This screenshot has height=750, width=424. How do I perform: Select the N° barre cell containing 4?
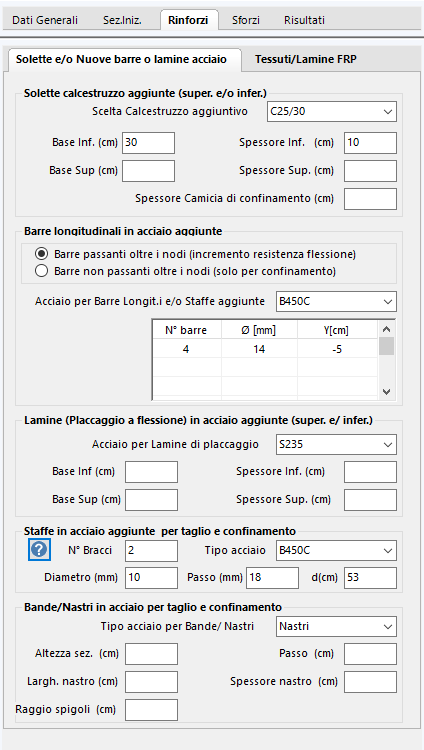click(x=186, y=349)
